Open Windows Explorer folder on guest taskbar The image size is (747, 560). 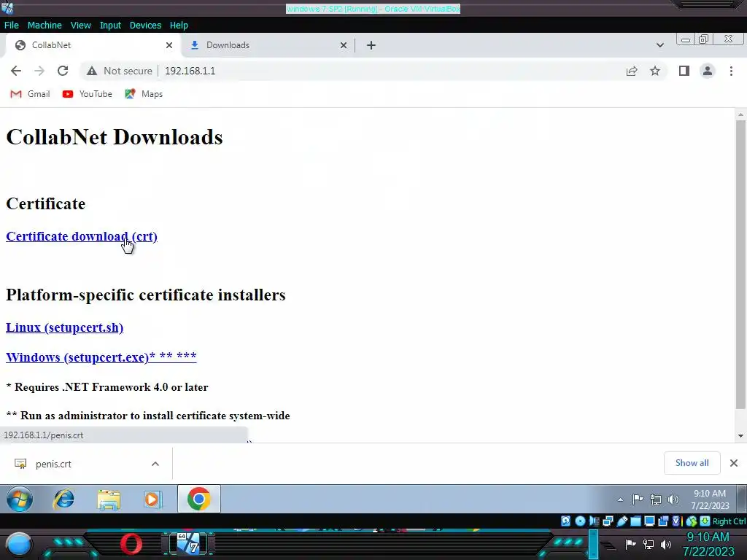[109, 499]
